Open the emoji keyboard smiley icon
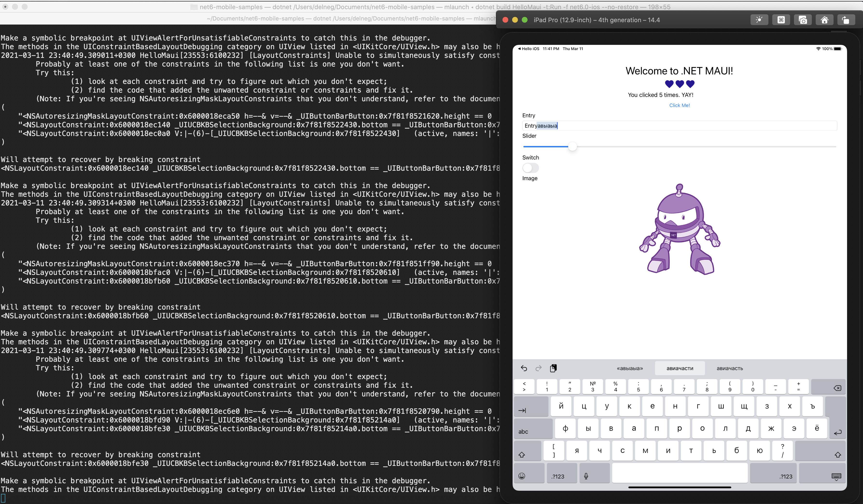 (x=522, y=476)
